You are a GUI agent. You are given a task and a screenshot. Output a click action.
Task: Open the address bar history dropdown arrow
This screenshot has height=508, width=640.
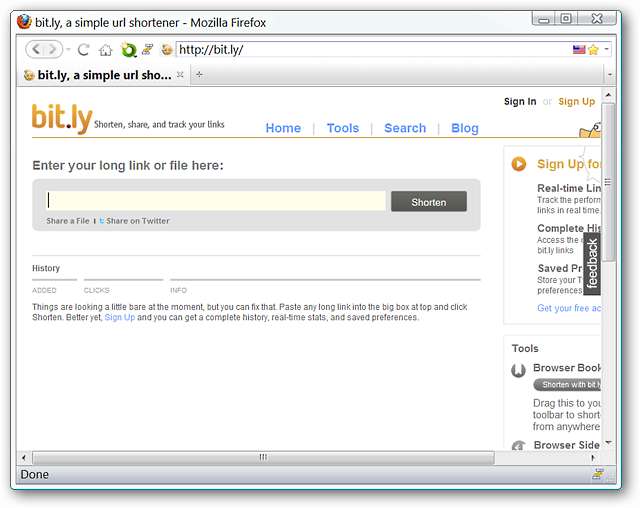[x=607, y=49]
